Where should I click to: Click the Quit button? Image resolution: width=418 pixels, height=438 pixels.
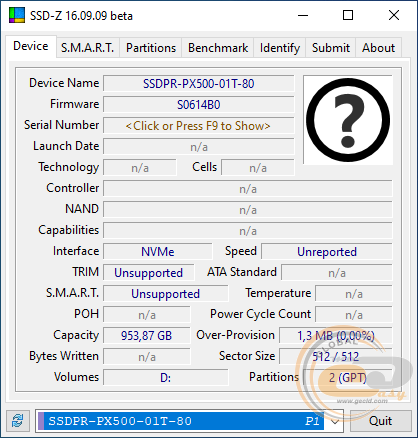pyautogui.click(x=380, y=421)
